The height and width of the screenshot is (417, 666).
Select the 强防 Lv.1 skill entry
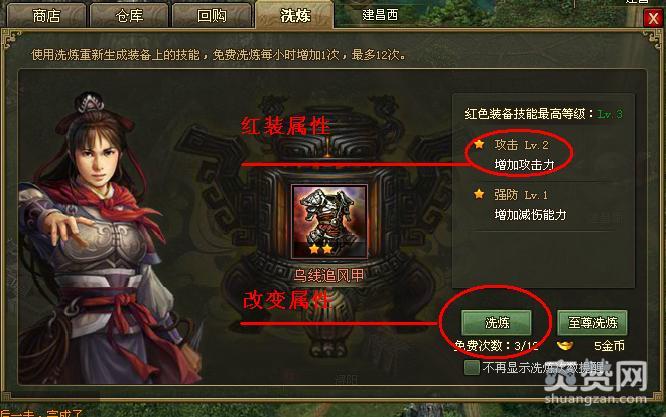tap(522, 205)
